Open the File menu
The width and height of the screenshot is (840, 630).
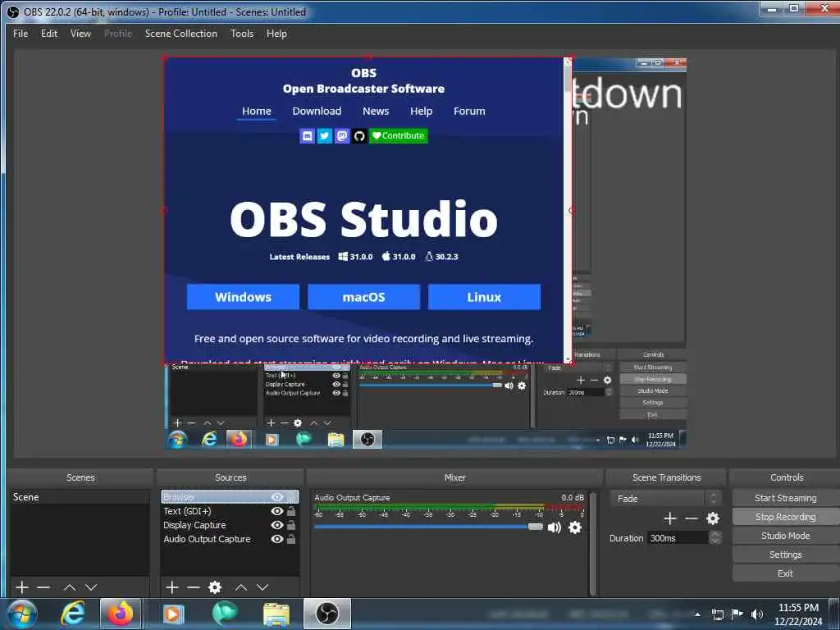pos(21,33)
